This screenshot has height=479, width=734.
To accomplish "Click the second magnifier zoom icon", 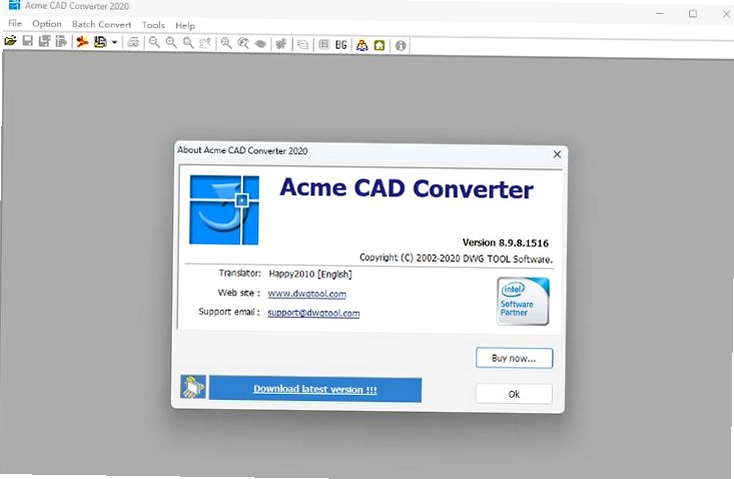I will click(171, 43).
